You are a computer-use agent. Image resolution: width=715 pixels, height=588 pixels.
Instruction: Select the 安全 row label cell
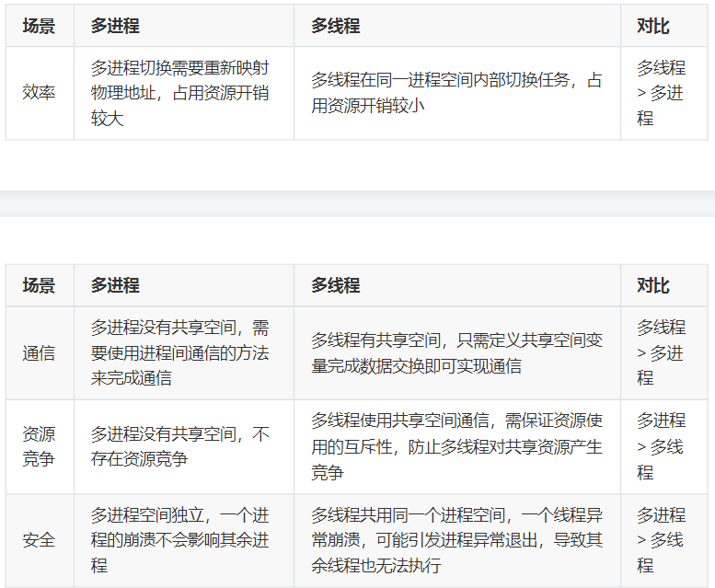pyautogui.click(x=40, y=540)
